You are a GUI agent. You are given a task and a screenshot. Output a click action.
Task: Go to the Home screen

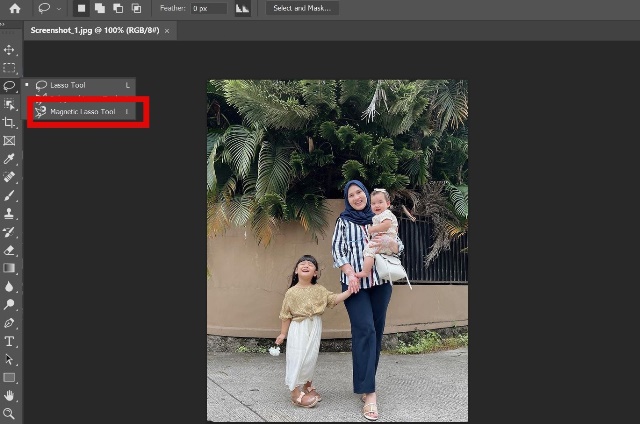15,8
